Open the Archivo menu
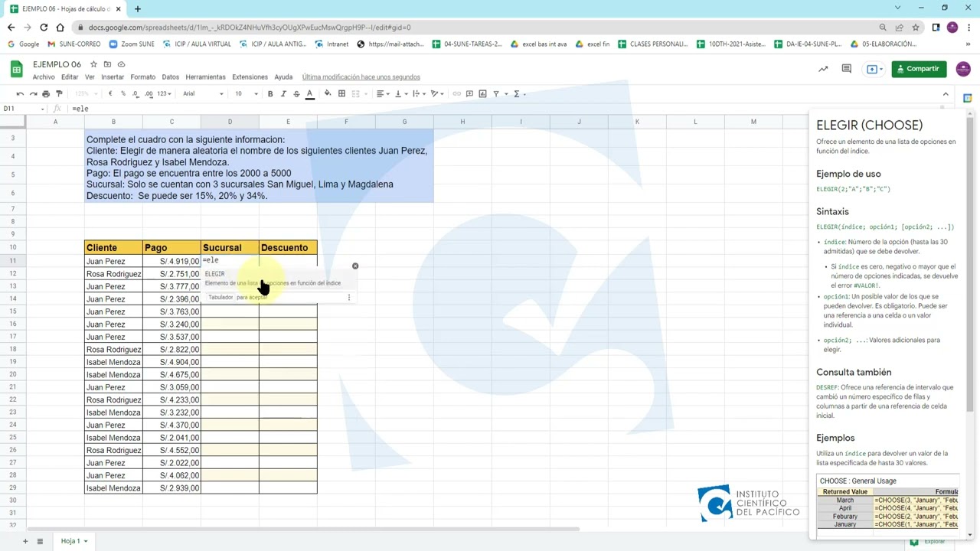 tap(44, 77)
